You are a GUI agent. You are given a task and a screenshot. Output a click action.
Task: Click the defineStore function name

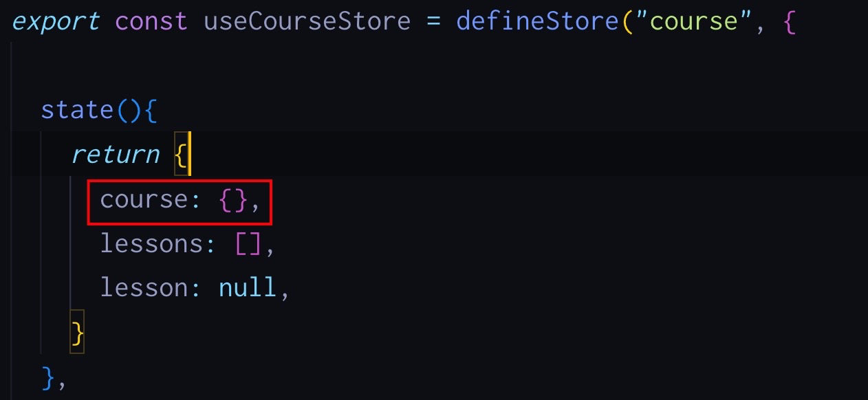point(539,21)
